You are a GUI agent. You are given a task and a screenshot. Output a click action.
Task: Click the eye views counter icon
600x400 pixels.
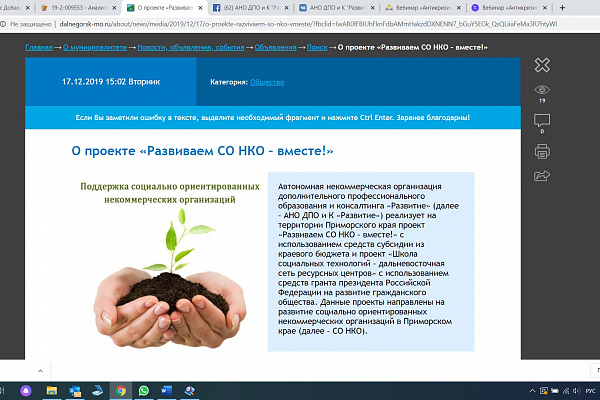click(x=542, y=90)
